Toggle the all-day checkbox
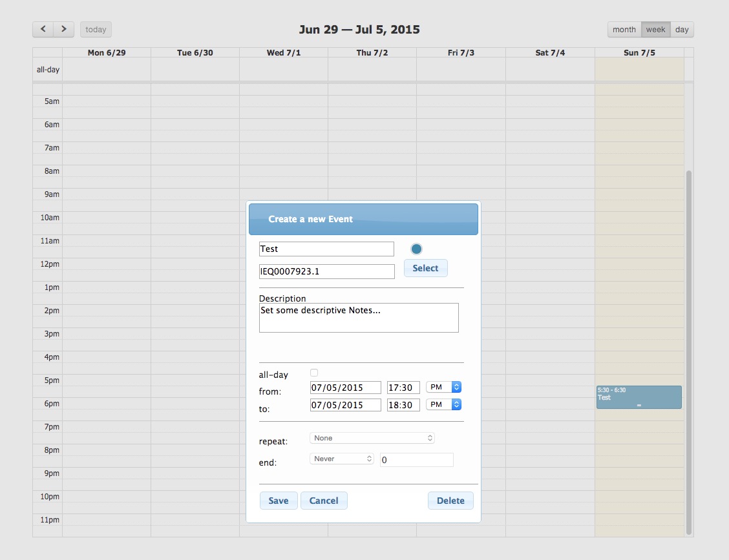Image resolution: width=729 pixels, height=560 pixels. coord(314,373)
